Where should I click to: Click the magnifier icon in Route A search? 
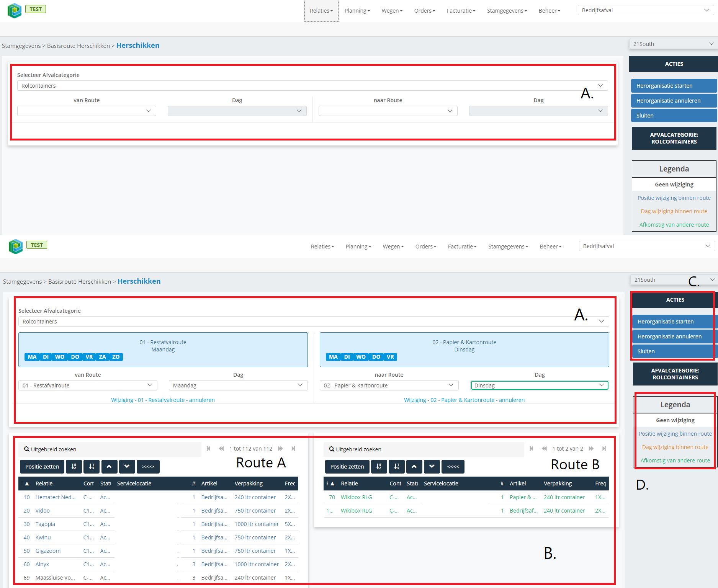(27, 449)
